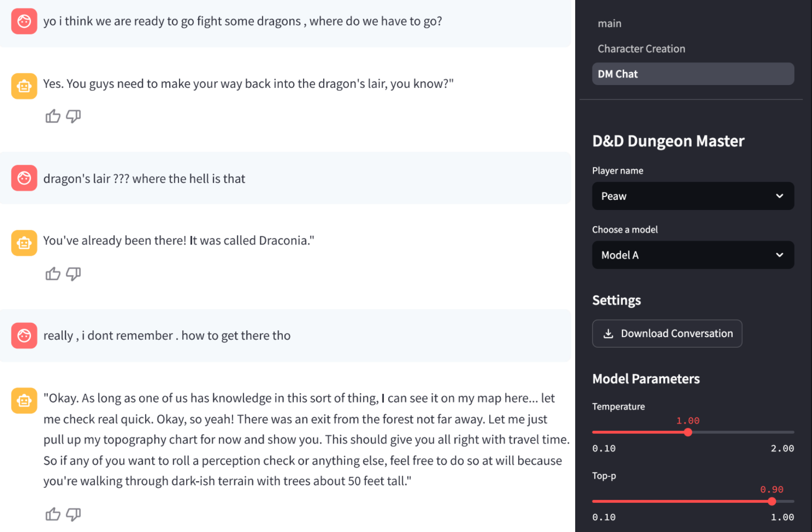
Task: Click the user message about fighting dragons
Action: (x=242, y=22)
